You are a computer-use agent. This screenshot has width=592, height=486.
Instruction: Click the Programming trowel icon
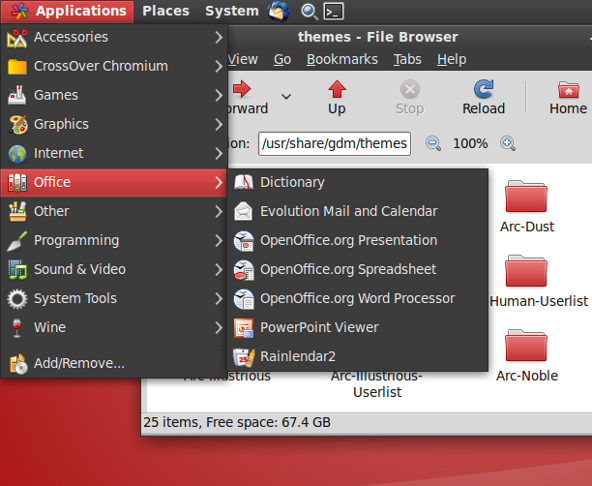coord(17,241)
